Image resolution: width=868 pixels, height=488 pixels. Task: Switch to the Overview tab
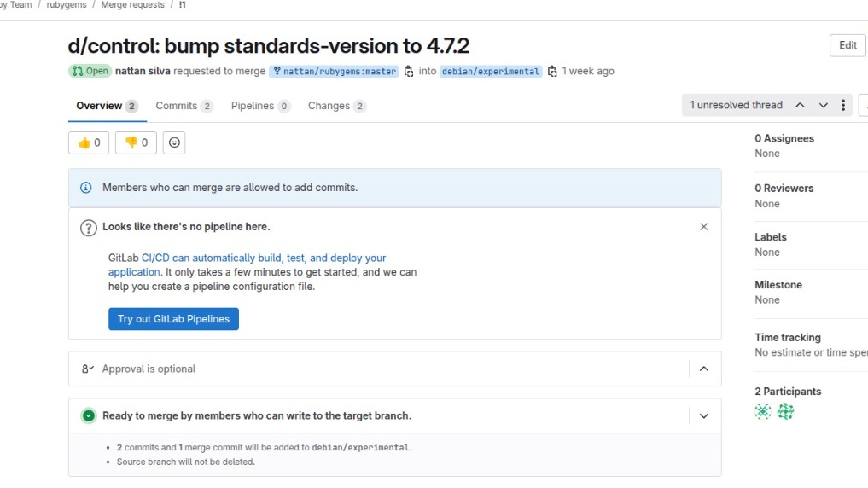tap(108, 106)
